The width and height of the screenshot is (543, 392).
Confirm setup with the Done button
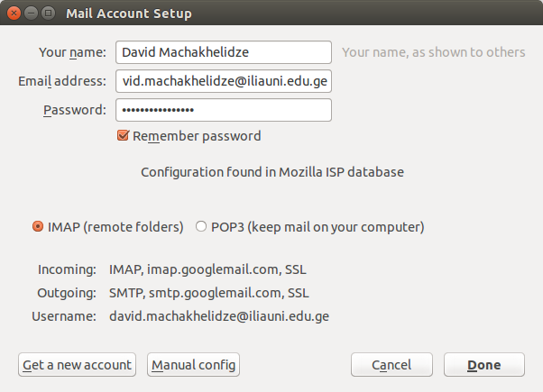[x=484, y=365]
